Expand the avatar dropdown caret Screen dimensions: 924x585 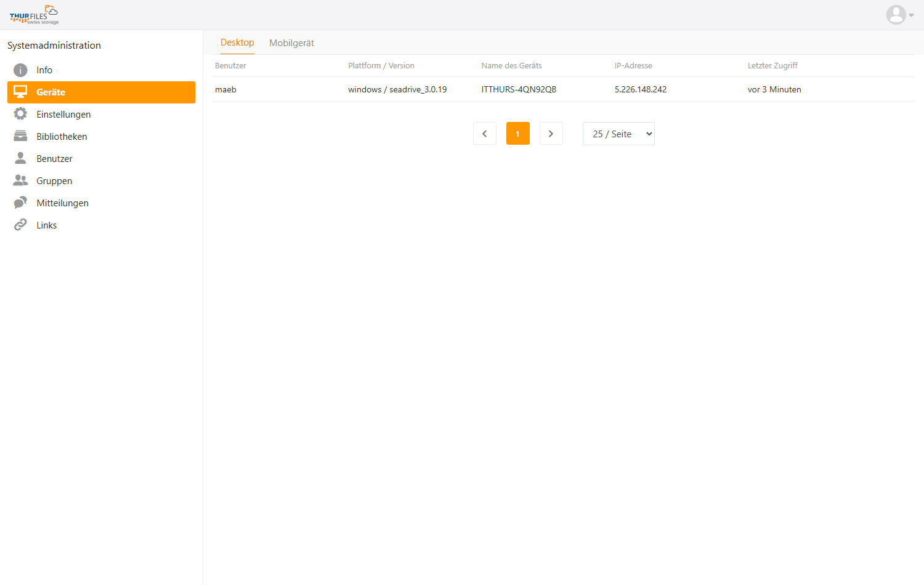coord(912,15)
